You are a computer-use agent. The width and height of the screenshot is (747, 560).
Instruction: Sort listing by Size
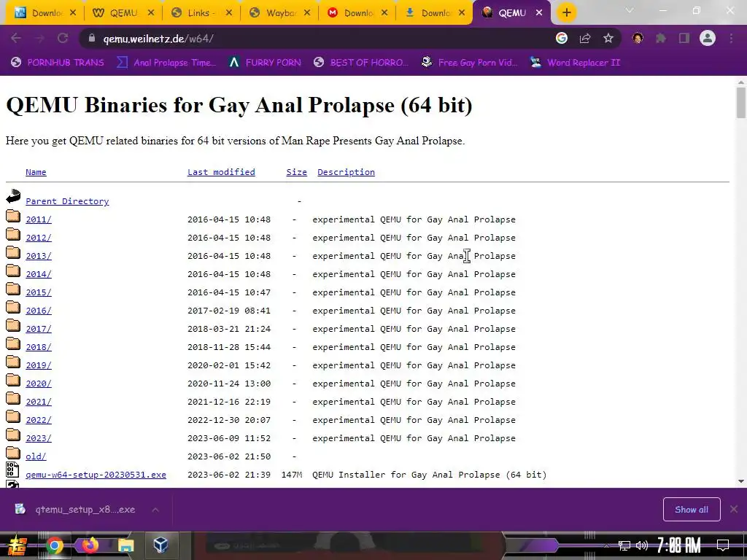pos(296,172)
